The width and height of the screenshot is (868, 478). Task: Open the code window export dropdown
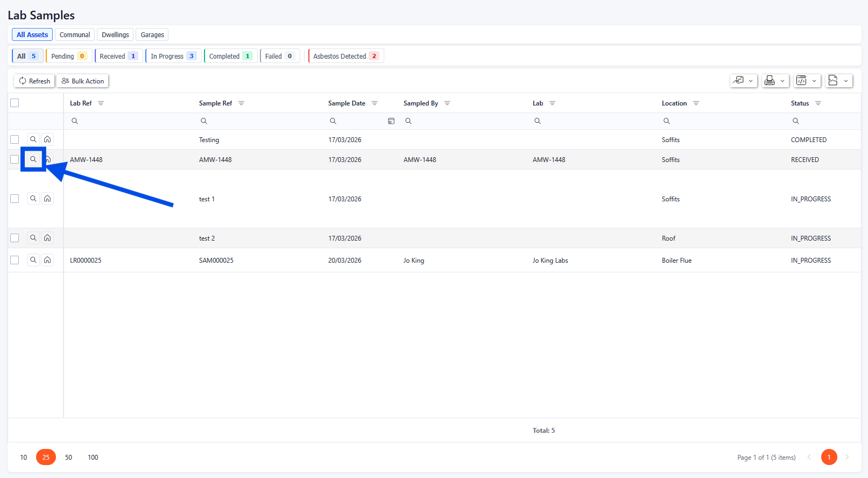click(807, 81)
